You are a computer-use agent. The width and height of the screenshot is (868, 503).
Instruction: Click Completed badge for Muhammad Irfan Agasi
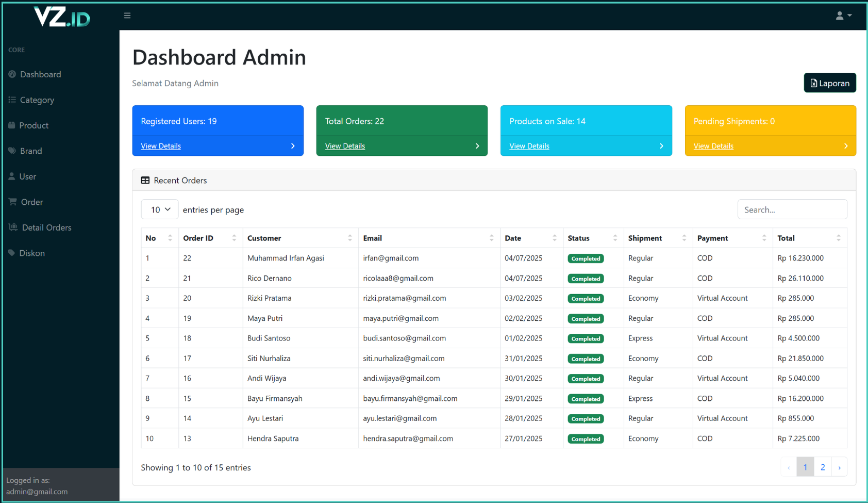[586, 258]
